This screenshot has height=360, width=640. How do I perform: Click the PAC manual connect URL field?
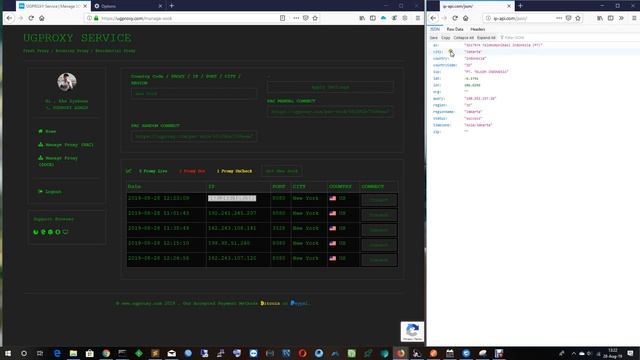(330, 111)
